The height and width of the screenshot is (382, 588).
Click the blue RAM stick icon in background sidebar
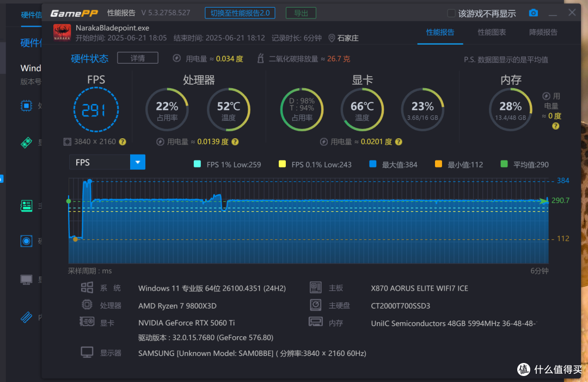26,318
